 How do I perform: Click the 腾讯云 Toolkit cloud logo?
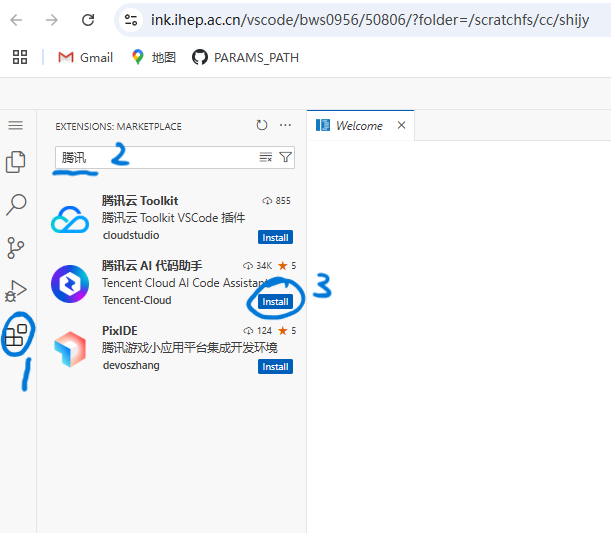click(x=70, y=219)
